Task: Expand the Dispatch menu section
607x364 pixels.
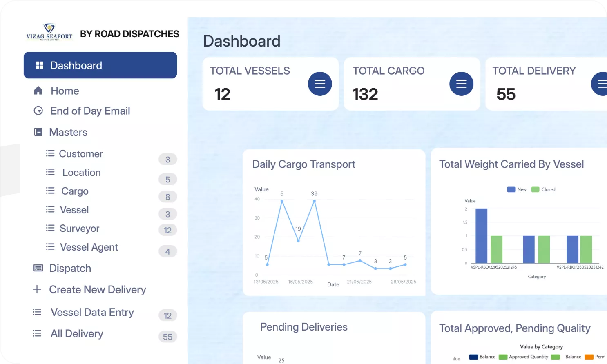Action: [x=70, y=268]
